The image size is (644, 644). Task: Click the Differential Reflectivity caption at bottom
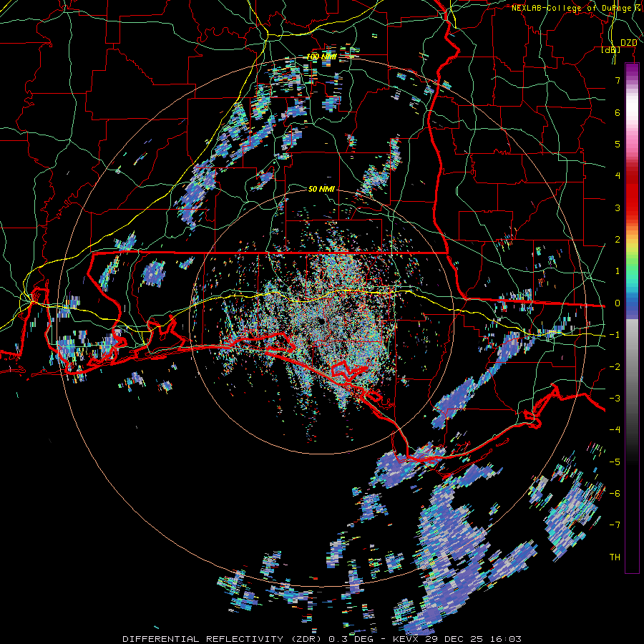click(x=322, y=639)
